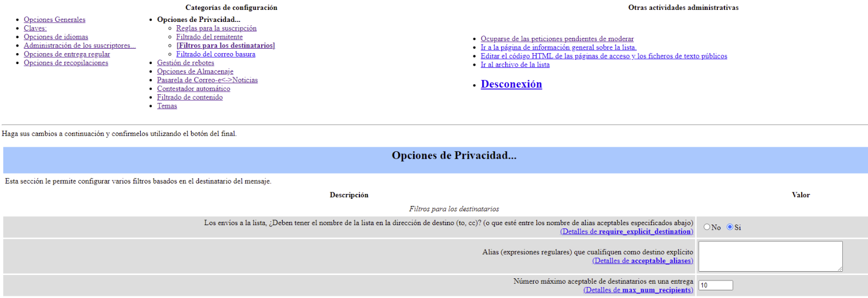Open Filtrado del correo basura subsection
The width and height of the screenshot is (868, 298).
(216, 54)
